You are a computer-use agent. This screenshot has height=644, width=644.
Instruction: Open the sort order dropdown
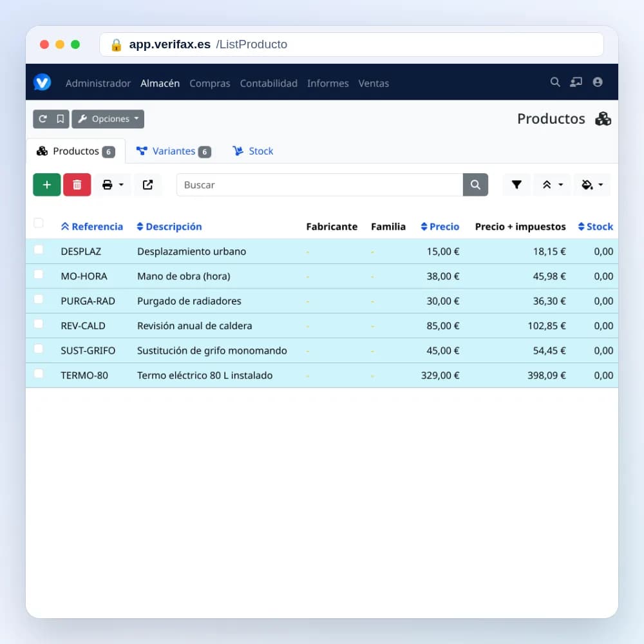pyautogui.click(x=552, y=185)
